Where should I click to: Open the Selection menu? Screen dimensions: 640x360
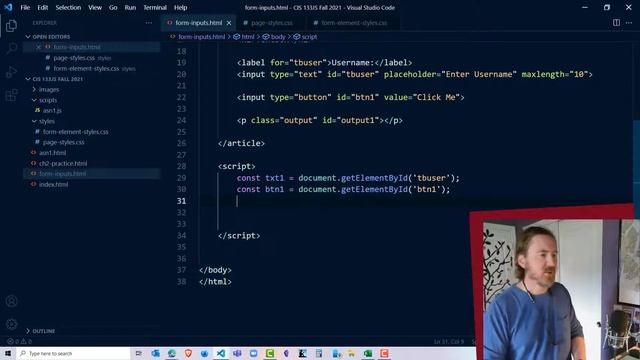click(68, 7)
